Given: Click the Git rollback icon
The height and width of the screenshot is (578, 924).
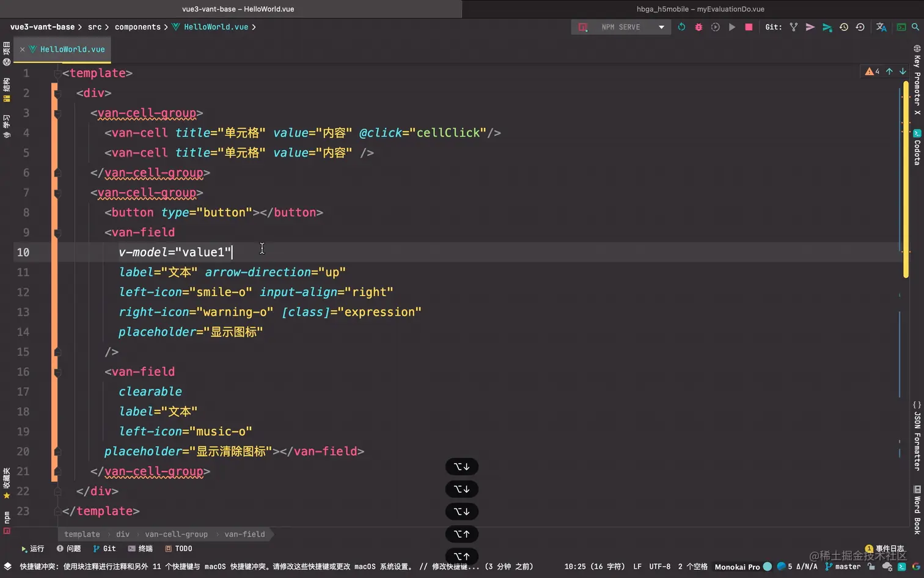Looking at the screenshot, I should (860, 27).
